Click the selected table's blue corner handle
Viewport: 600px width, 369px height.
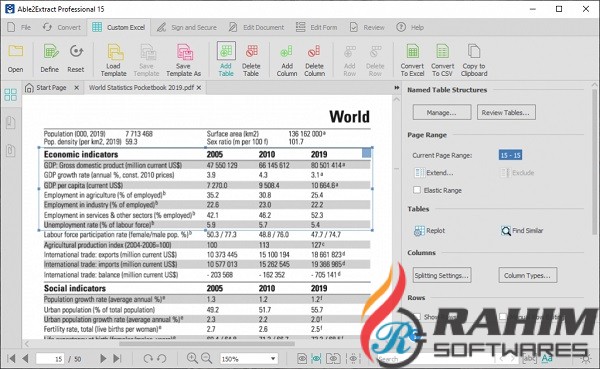(366, 153)
